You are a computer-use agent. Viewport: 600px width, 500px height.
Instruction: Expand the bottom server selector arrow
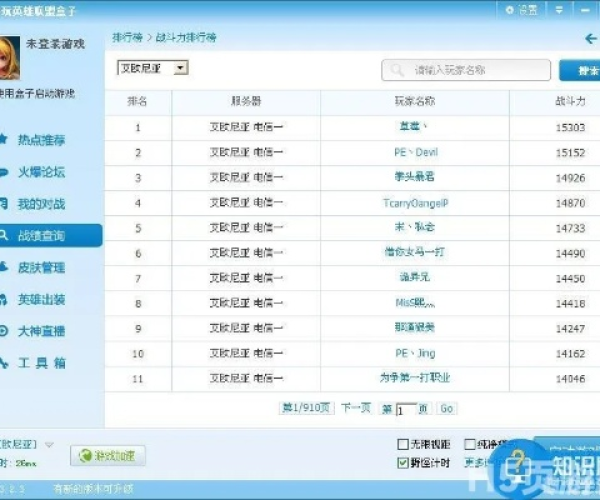[49, 445]
